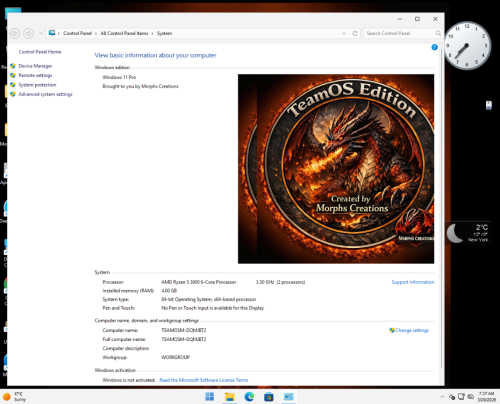This screenshot has height=404, width=500.
Task: Launch File Explorer from the taskbar
Action: [230, 397]
